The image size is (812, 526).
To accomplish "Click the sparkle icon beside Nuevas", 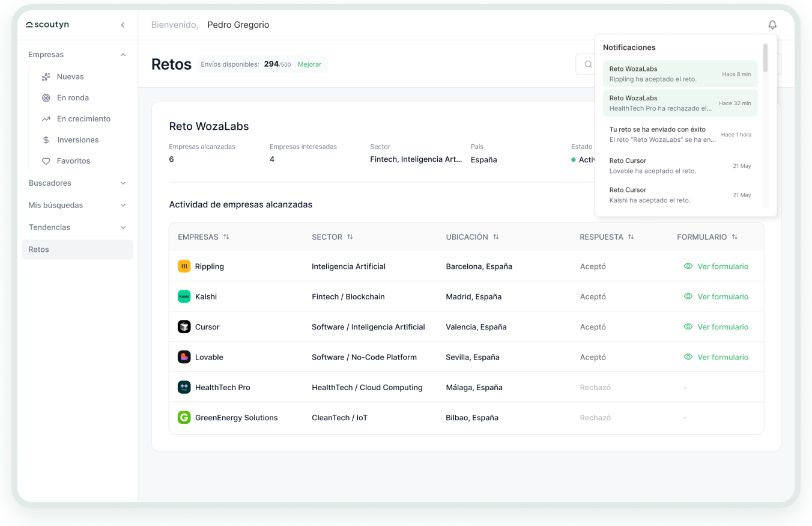I will (46, 77).
